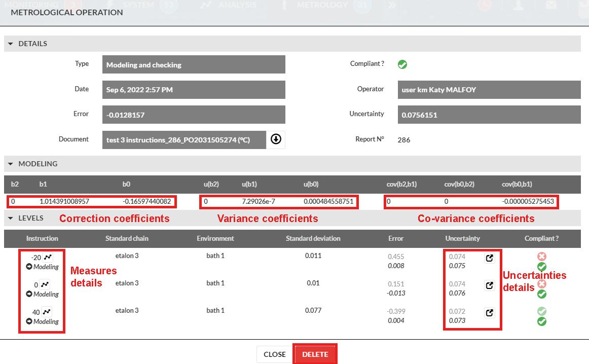Click the Error field -0.0128157
Screen dimensions: 589x364
[x=194, y=115]
